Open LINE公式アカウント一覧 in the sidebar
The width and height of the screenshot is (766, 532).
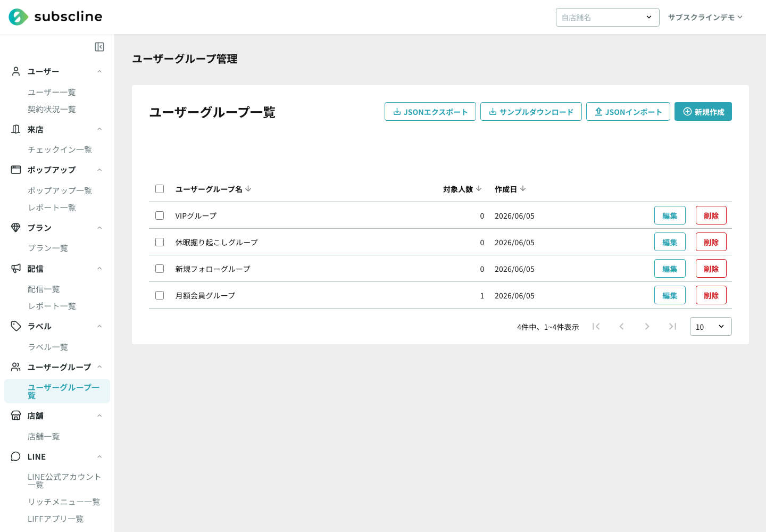point(64,481)
